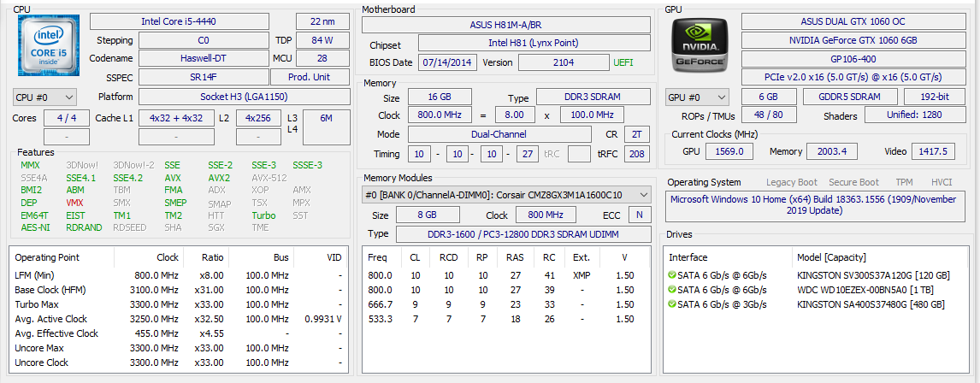Click the GPU Memory clock 2003.4 field
Viewport: 980px width, 383px height.
click(832, 151)
